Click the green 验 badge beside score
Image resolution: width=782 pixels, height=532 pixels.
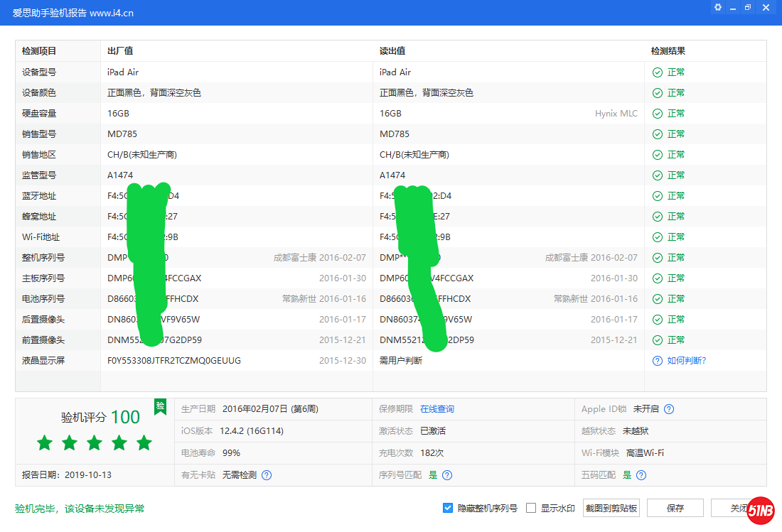tap(160, 406)
